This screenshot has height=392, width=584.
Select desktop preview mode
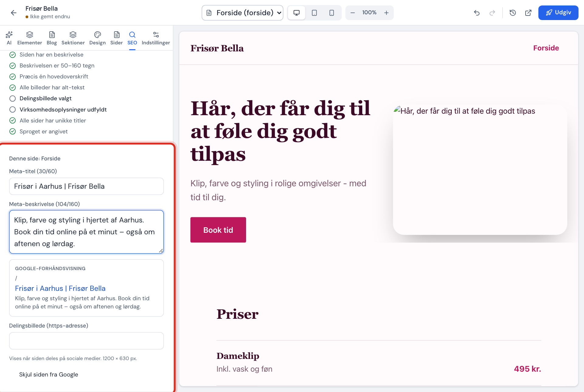297,13
